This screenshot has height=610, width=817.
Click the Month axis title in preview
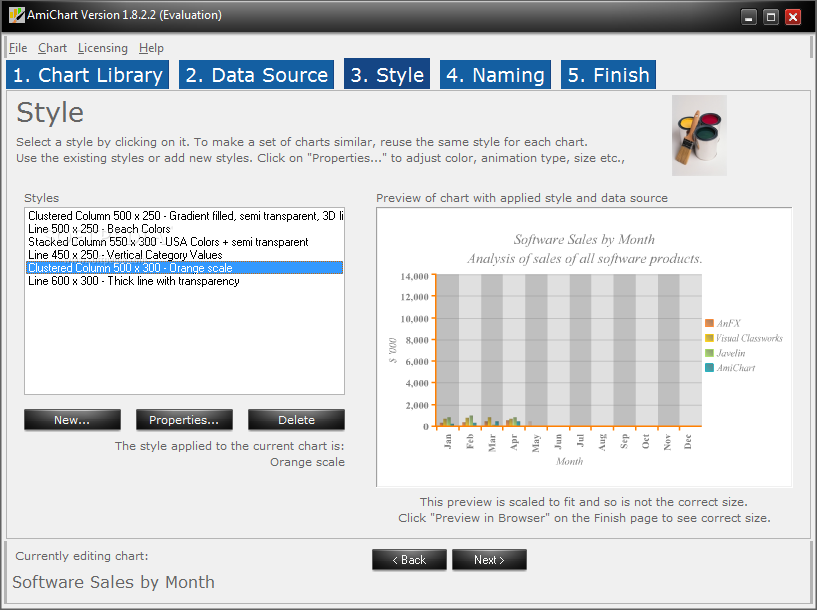point(570,462)
